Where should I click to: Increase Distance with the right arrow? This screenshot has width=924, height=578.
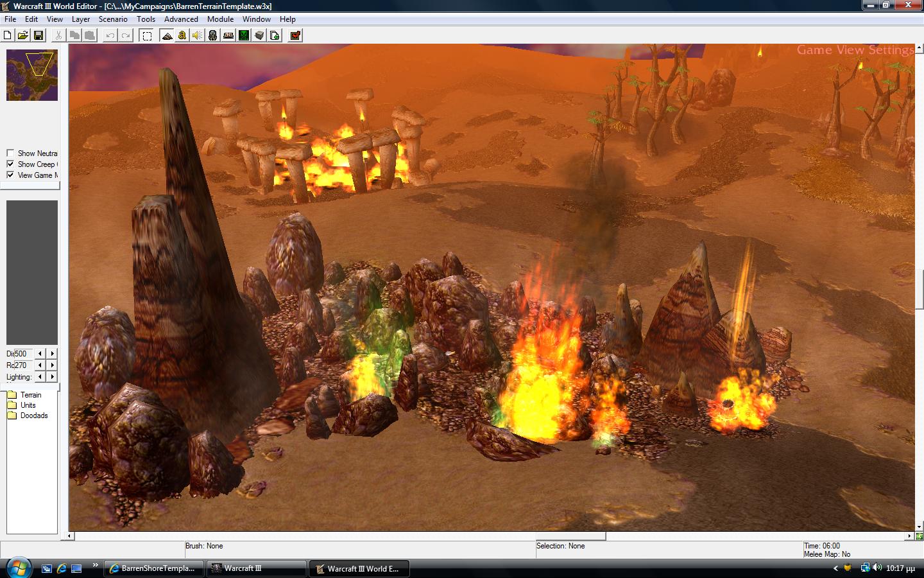click(53, 353)
